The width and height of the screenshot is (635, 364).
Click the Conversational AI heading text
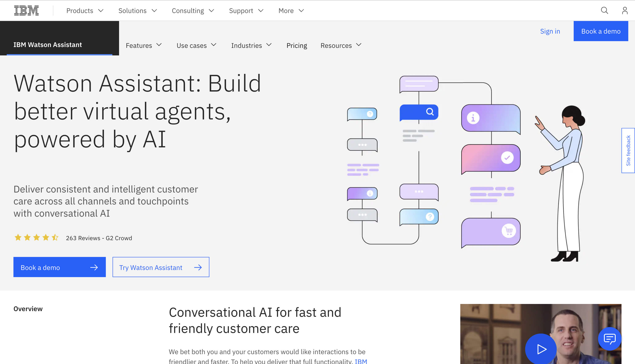pyautogui.click(x=255, y=320)
